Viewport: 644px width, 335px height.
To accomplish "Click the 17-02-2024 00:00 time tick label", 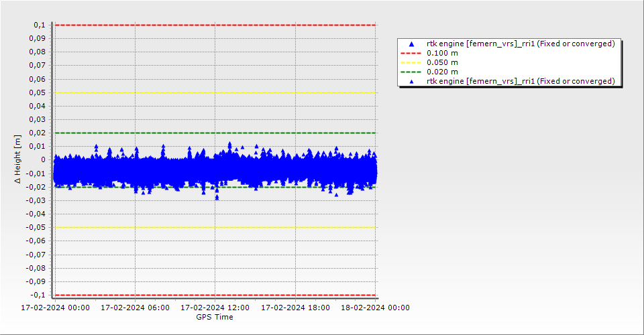I will (54, 308).
